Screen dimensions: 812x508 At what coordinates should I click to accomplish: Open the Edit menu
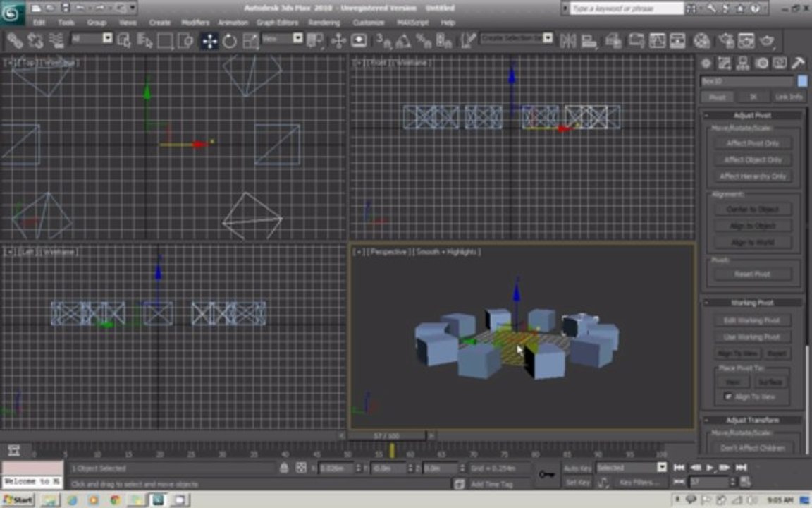click(39, 23)
